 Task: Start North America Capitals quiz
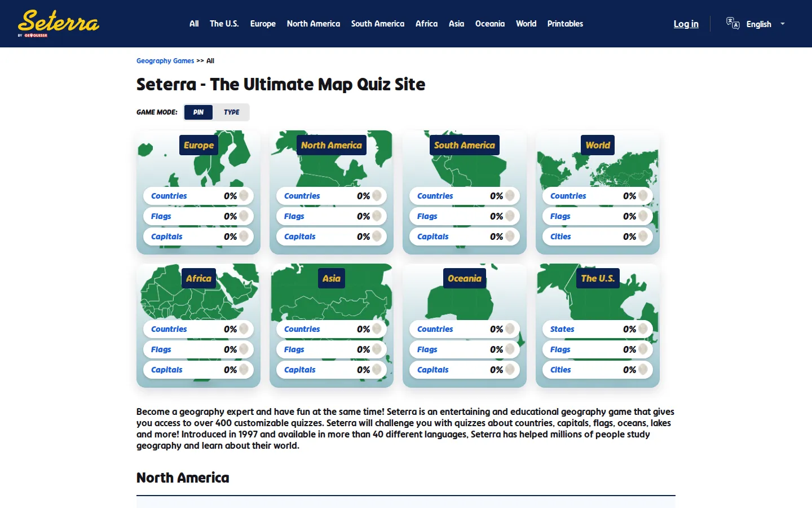332,237
